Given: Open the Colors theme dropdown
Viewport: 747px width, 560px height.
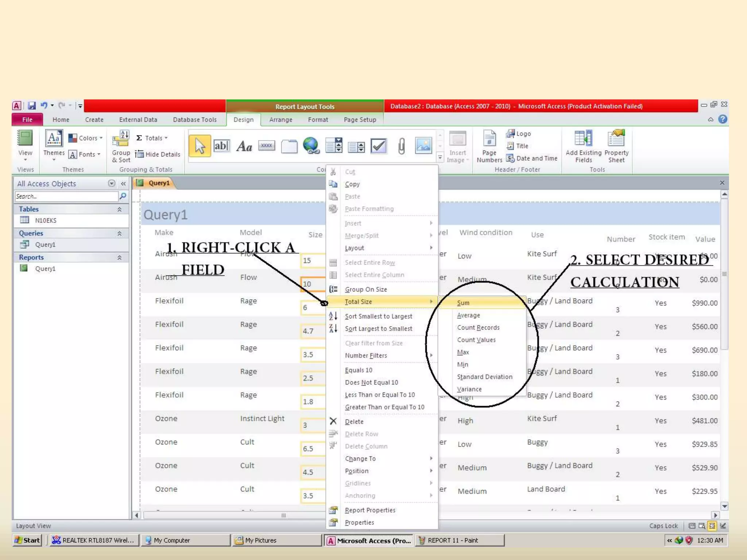Looking at the screenshot, I should 86,138.
